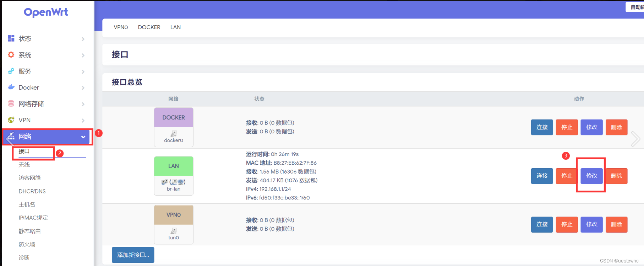Open the 防火墙 submenu item

pyautogui.click(x=27, y=244)
